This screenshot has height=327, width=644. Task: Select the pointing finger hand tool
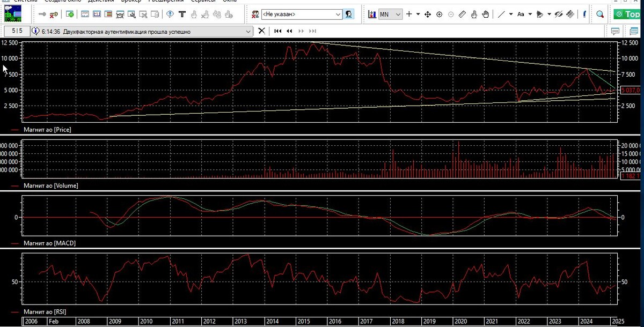(x=474, y=14)
